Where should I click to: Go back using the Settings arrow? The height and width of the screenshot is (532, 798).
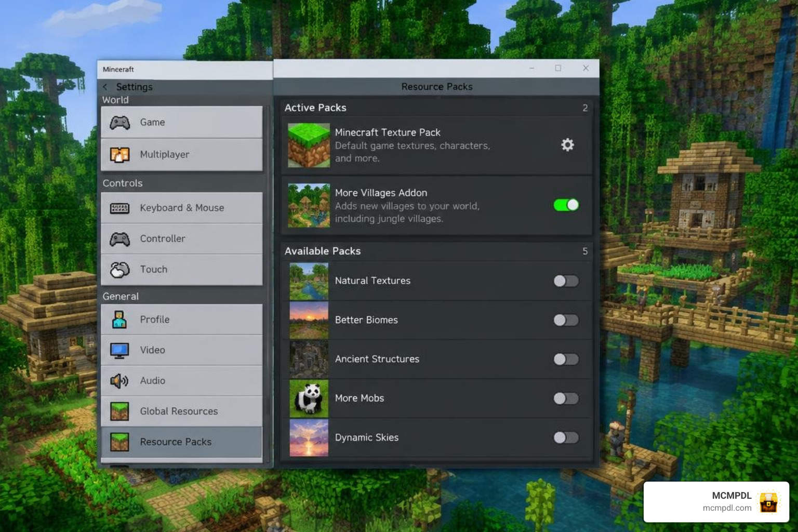[105, 87]
